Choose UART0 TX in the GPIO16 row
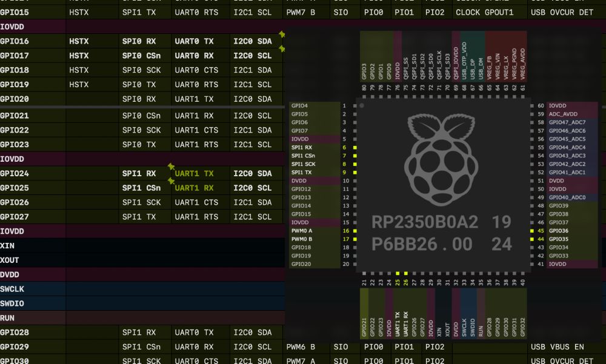Screen dimensions: 606x364 pyautogui.click(x=194, y=41)
